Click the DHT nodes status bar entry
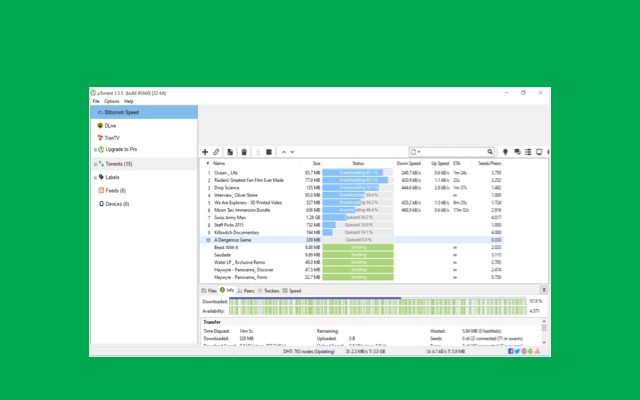The width and height of the screenshot is (640, 400). (309, 351)
